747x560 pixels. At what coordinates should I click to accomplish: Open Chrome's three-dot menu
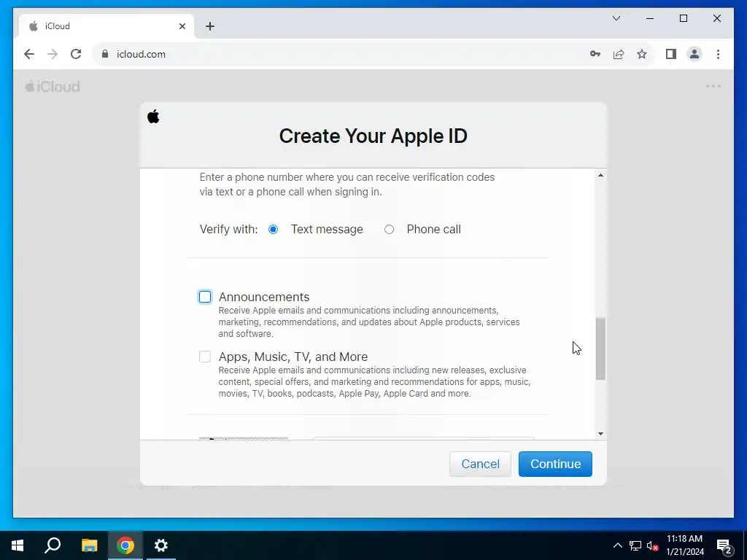coord(718,54)
